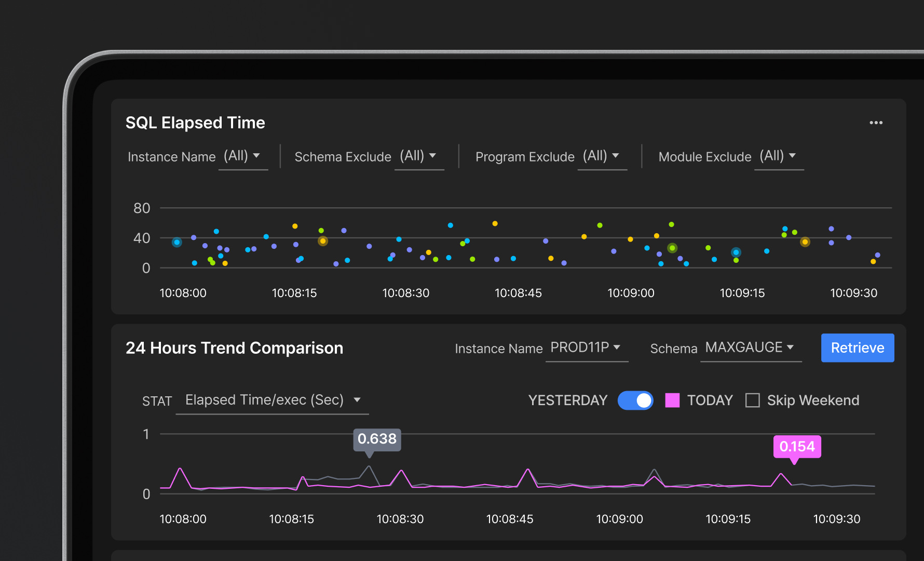Expand the MAXGAUGE schema dropdown
The image size is (924, 561).
click(750, 348)
